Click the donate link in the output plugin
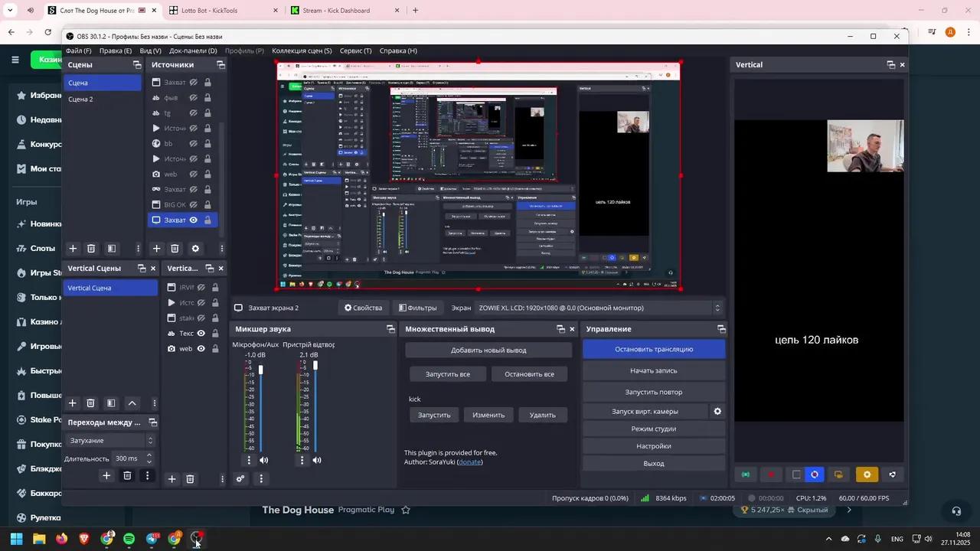Viewport: 980px width, 551px height. 469,461
